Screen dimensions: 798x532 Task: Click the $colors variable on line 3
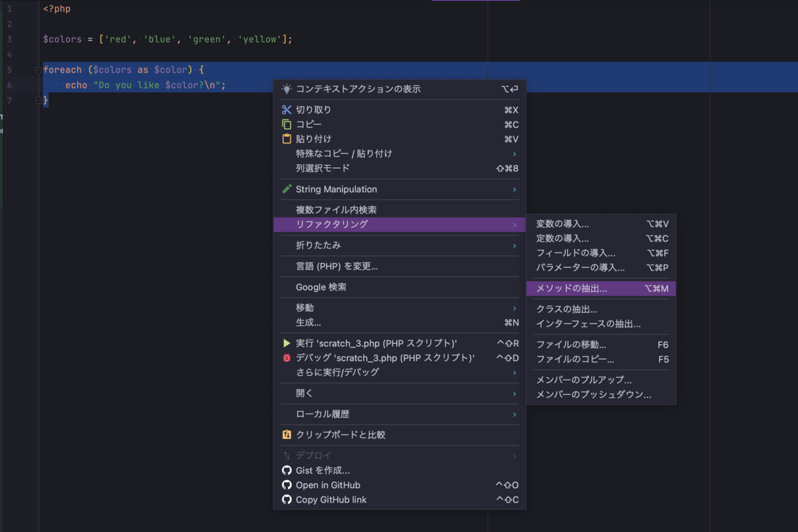(x=63, y=39)
